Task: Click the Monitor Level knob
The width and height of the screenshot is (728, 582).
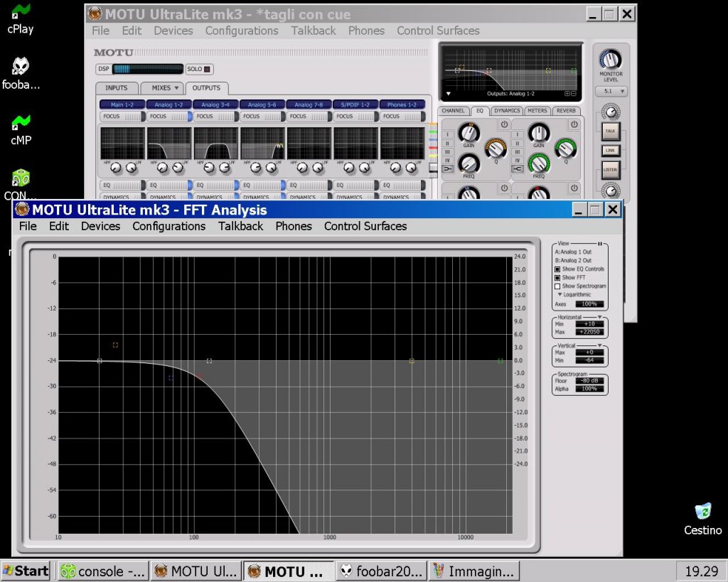Action: 611,60
